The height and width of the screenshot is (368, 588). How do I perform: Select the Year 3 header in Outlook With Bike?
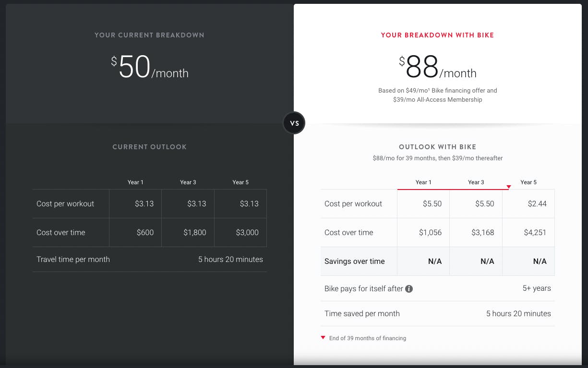click(476, 182)
